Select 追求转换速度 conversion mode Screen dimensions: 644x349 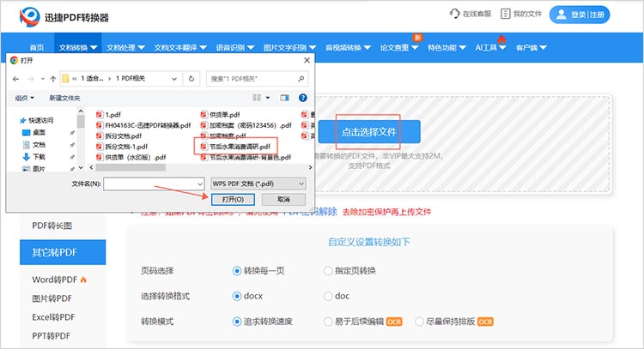237,322
